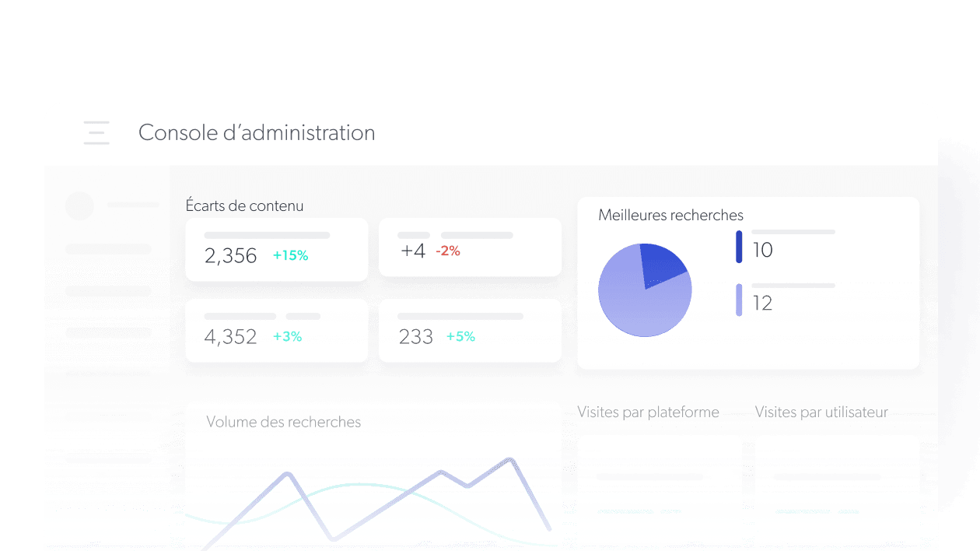Image resolution: width=980 pixels, height=551 pixels.
Task: Click the Meilleures recherches heading
Action: [x=670, y=216]
